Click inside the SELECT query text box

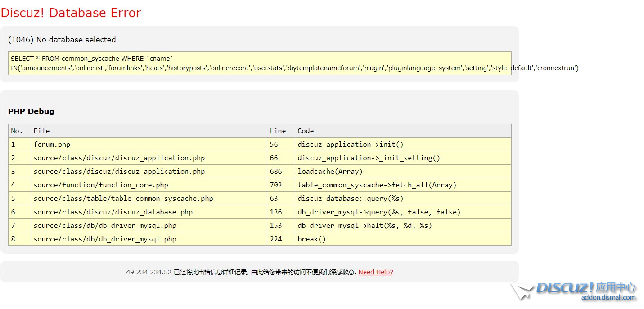[260, 64]
